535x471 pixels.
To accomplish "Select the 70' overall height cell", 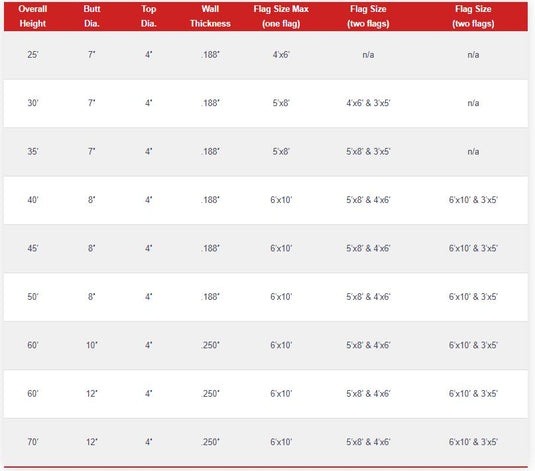I will [33, 442].
